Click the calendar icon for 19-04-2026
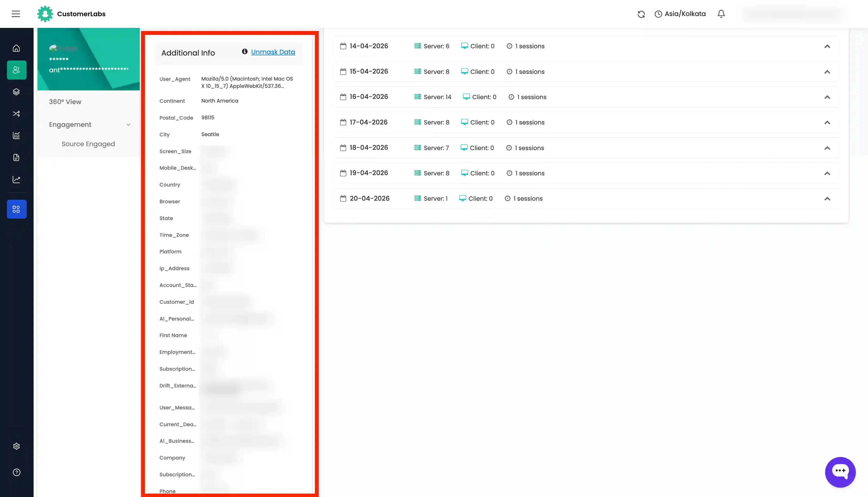The width and height of the screenshot is (868, 497). [x=343, y=173]
